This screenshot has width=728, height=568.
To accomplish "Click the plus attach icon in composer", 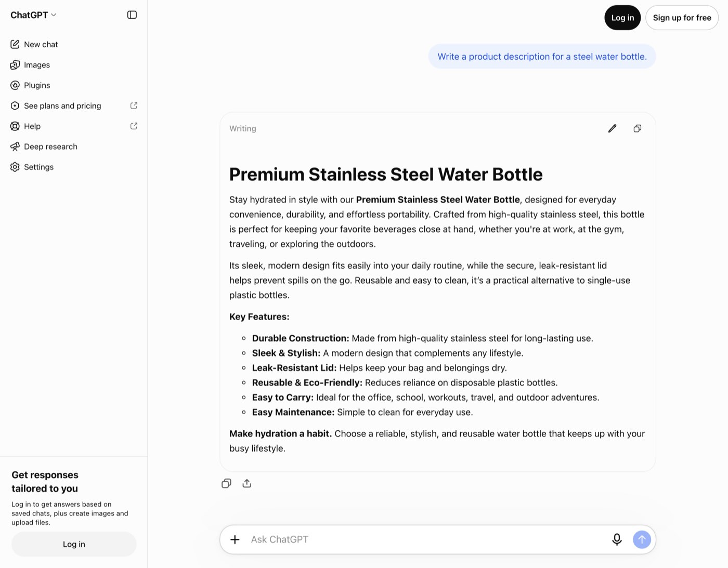I will [x=235, y=539].
